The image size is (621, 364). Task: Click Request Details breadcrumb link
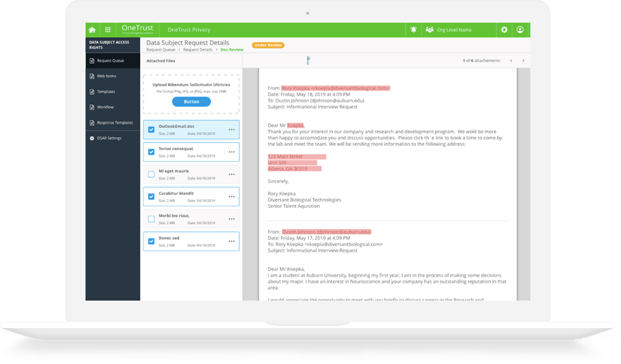(197, 50)
